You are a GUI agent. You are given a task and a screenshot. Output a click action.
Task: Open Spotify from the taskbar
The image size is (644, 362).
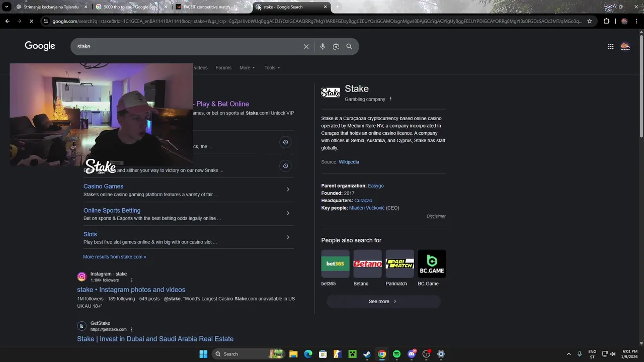[x=396, y=354]
